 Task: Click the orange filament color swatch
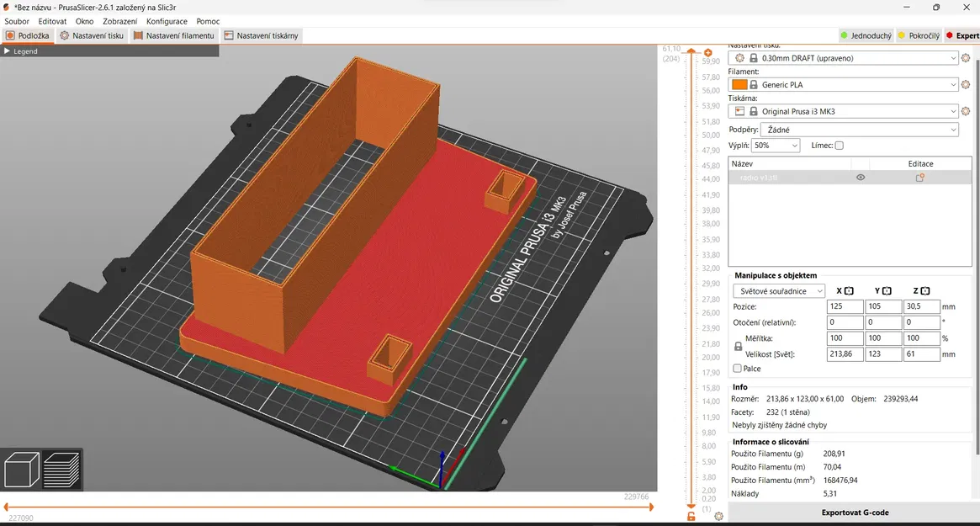739,85
